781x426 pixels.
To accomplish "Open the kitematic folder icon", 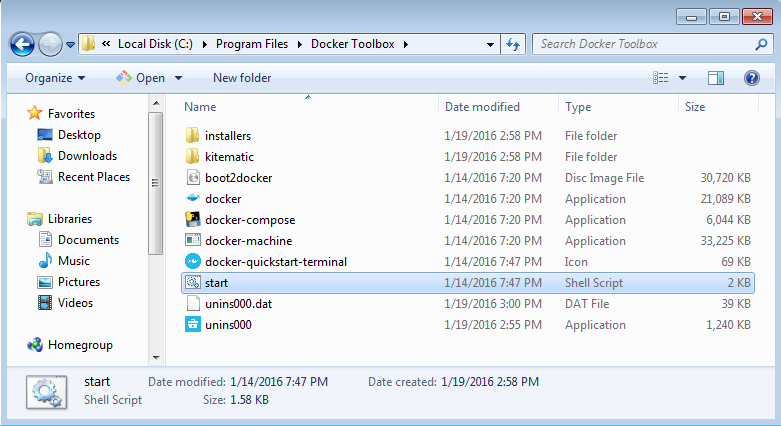I will point(193,157).
